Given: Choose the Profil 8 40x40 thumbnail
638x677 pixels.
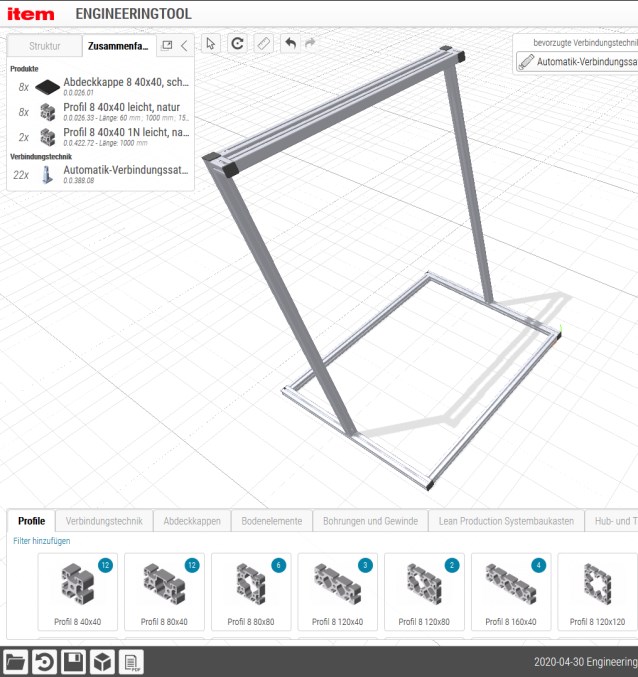Looking at the screenshot, I should [x=78, y=592].
